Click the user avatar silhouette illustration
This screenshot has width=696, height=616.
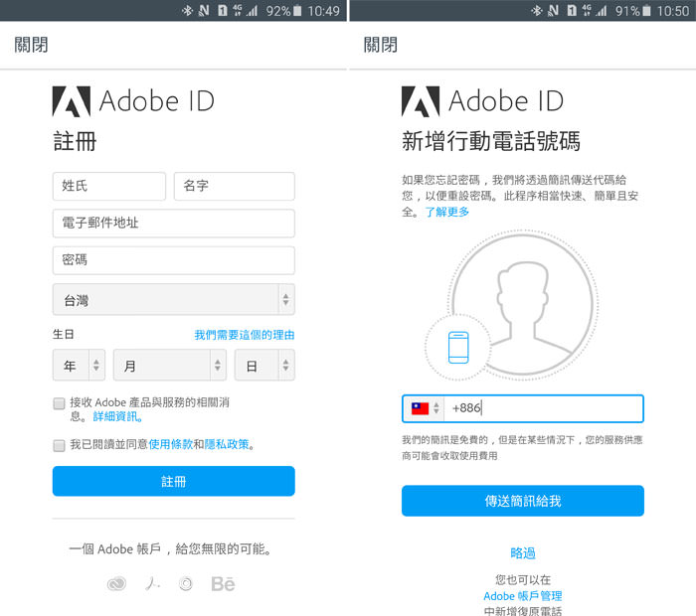pos(523,305)
